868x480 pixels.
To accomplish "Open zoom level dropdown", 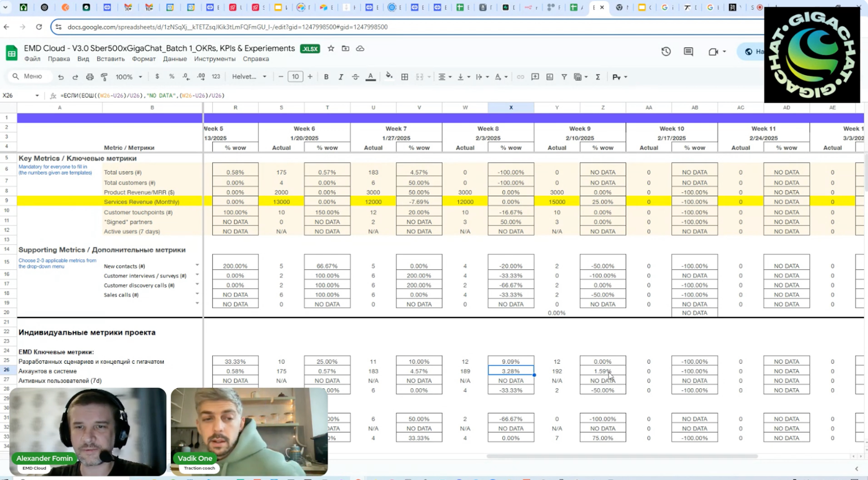I will [x=128, y=77].
